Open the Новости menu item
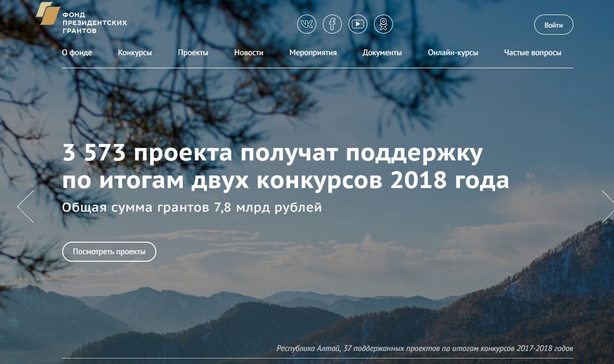 pos(249,53)
